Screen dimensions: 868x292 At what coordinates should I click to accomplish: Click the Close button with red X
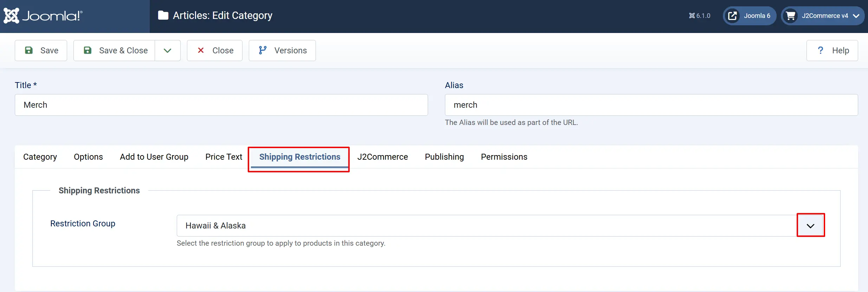215,51
